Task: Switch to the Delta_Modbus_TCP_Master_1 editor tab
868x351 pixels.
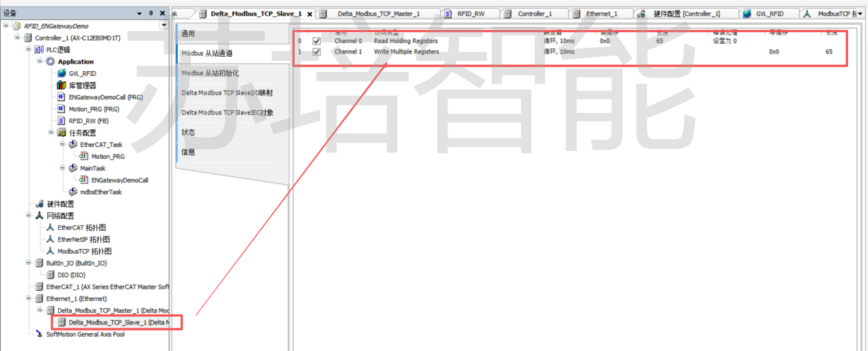Action: pyautogui.click(x=378, y=14)
